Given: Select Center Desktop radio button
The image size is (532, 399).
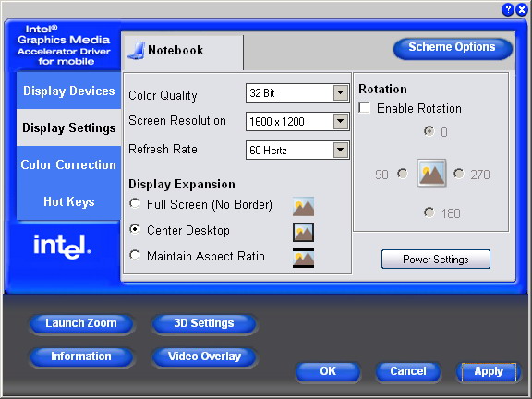Looking at the screenshot, I should (135, 229).
